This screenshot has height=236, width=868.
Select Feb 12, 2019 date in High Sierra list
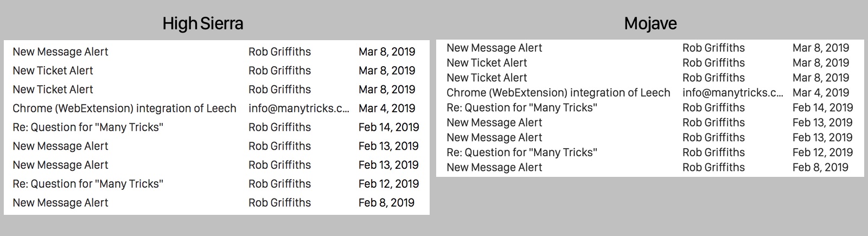389,184
